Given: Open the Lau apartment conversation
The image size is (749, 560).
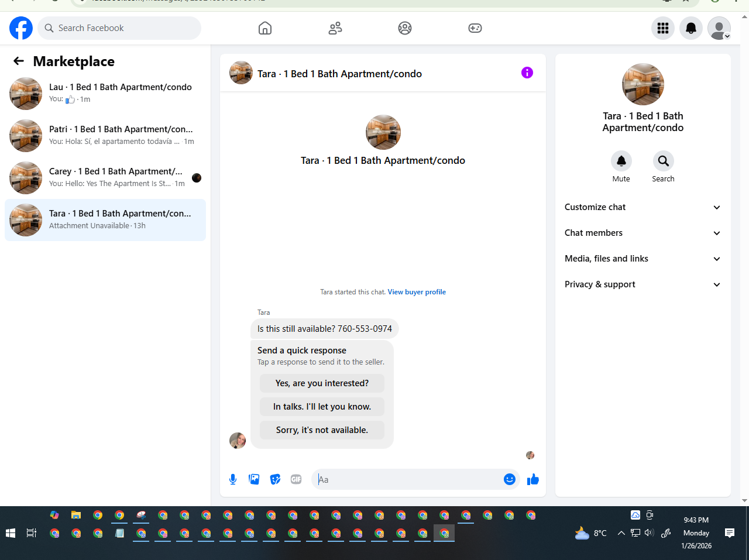Looking at the screenshot, I should (105, 94).
